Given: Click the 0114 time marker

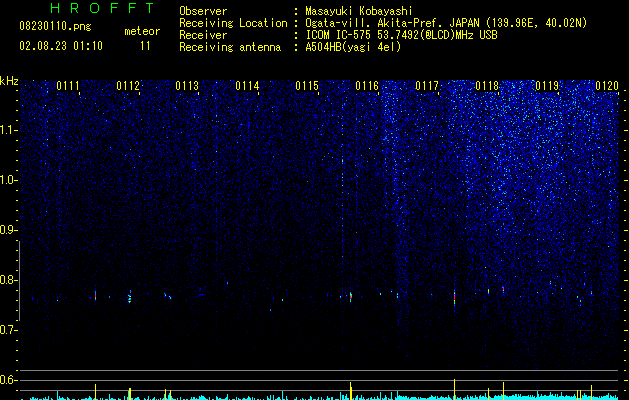Looking at the screenshot, I should 247,86.
